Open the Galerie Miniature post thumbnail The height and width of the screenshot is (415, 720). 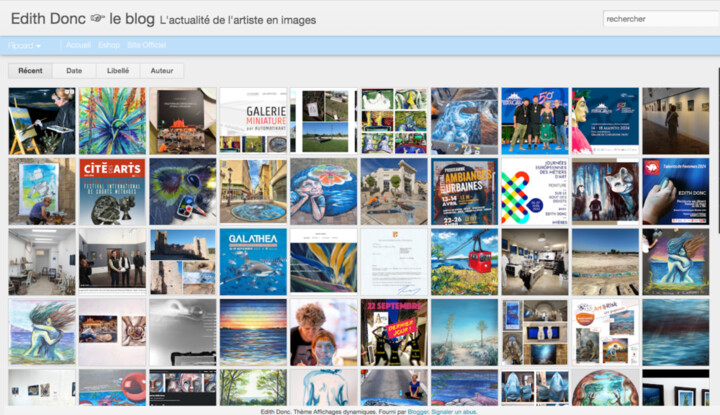coord(252,120)
